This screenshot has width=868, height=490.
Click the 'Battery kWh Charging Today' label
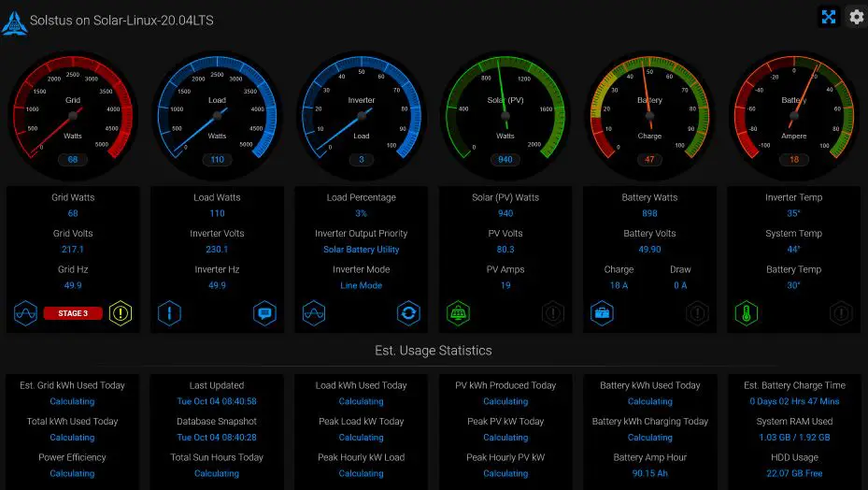point(650,421)
